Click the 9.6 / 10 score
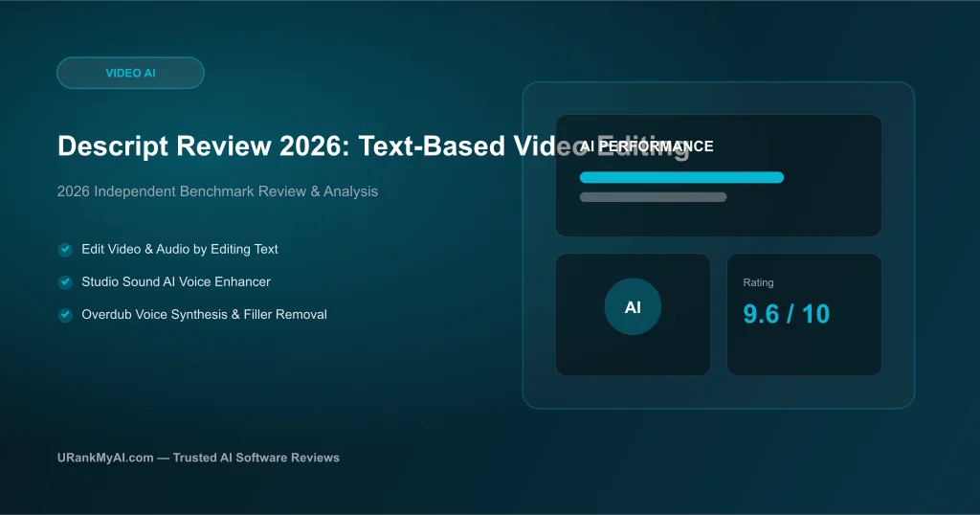 point(787,314)
